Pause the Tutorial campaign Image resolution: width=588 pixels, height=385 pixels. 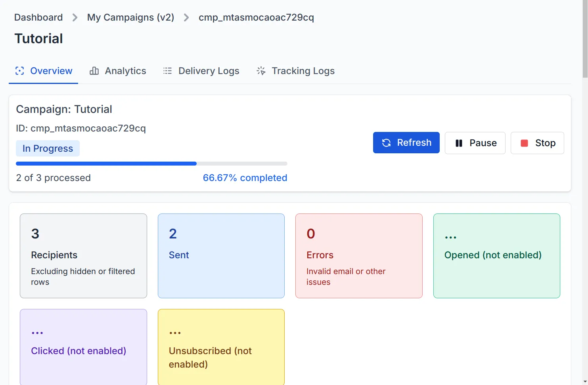tap(475, 143)
